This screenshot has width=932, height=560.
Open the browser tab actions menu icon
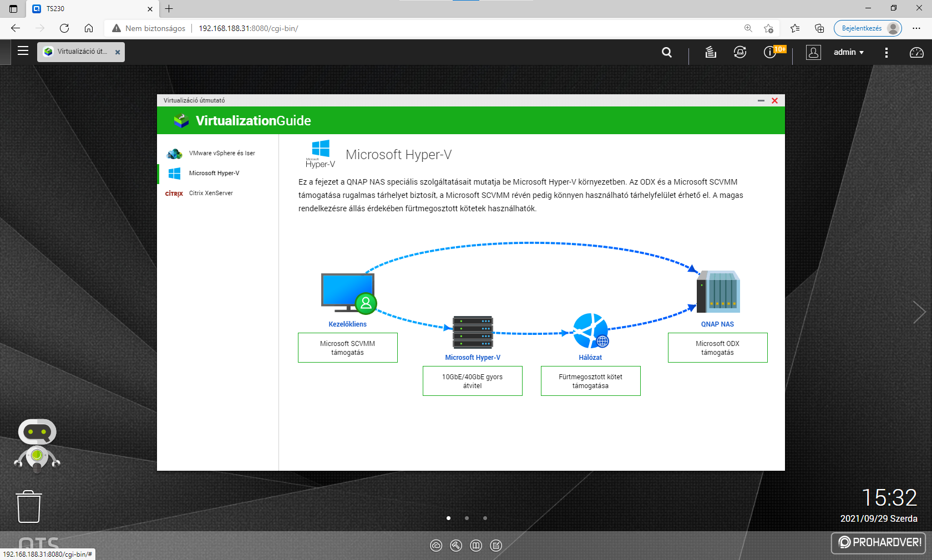(13, 9)
